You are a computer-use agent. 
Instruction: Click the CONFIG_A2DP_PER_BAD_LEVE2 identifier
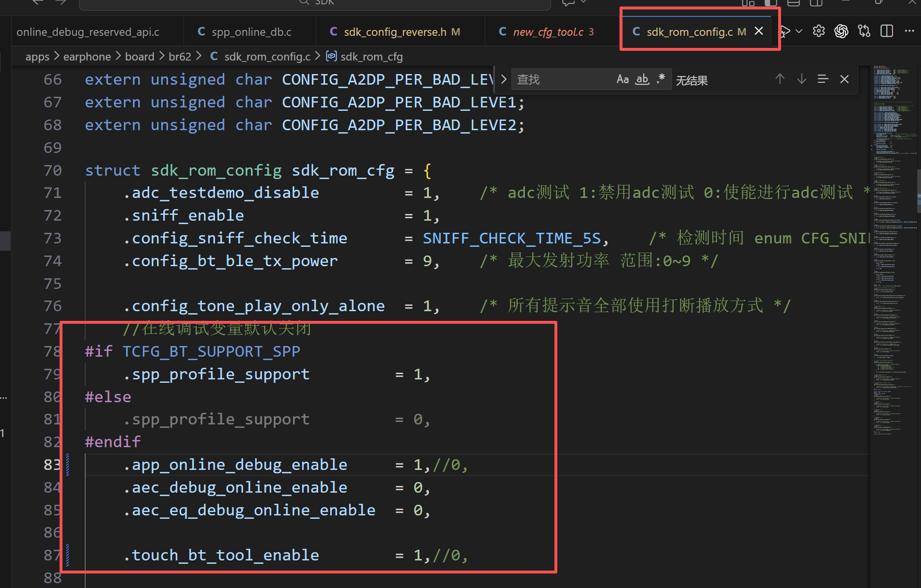(x=399, y=125)
